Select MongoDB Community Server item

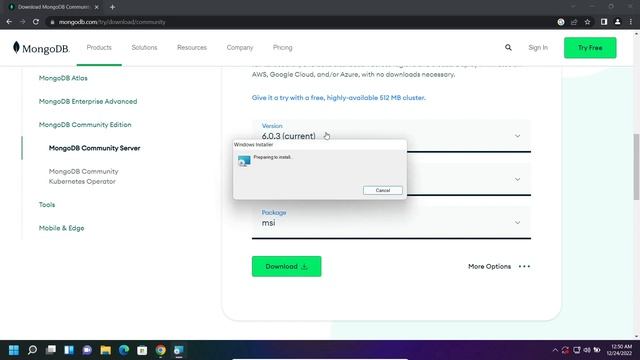pos(94,148)
